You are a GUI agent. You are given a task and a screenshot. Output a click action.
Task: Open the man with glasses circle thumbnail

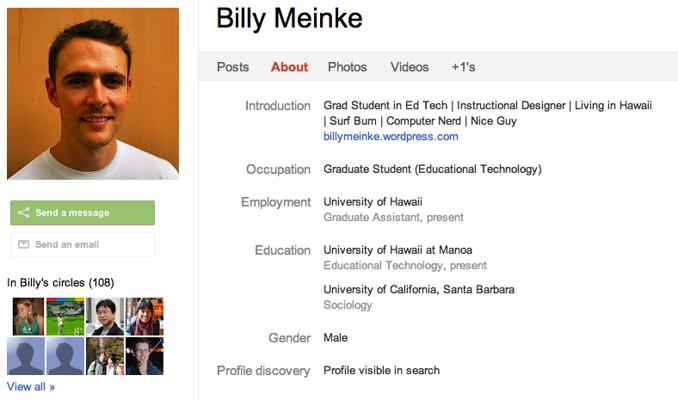coord(105,316)
